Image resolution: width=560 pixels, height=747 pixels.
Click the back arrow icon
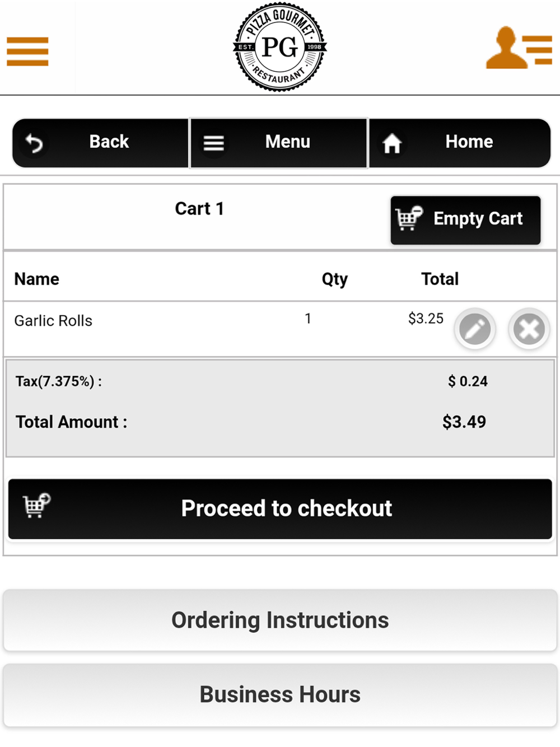pos(34,143)
